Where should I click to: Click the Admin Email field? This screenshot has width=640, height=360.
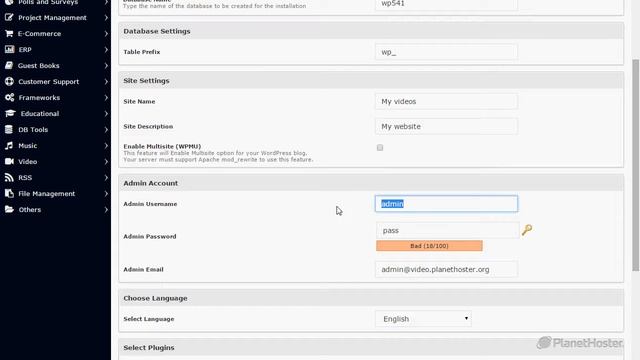click(x=446, y=269)
